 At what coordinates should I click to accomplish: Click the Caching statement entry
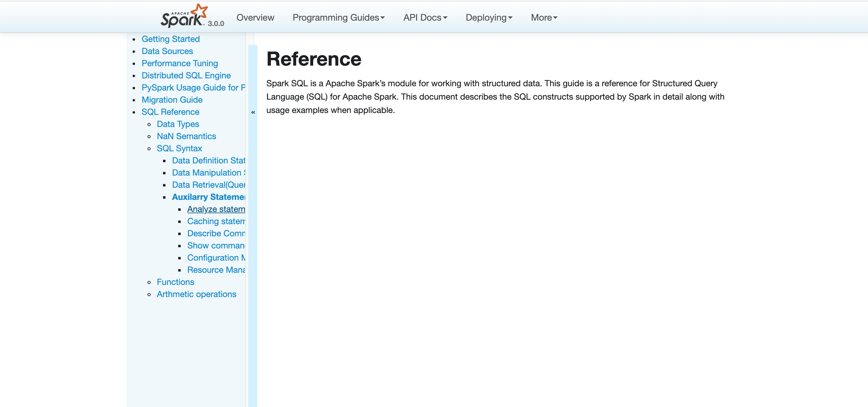216,221
